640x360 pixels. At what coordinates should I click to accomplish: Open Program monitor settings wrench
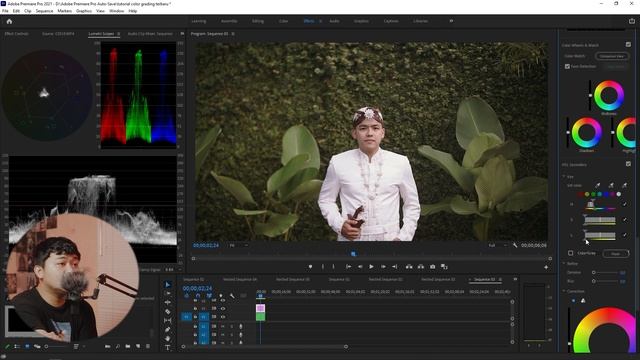pyautogui.click(x=515, y=245)
